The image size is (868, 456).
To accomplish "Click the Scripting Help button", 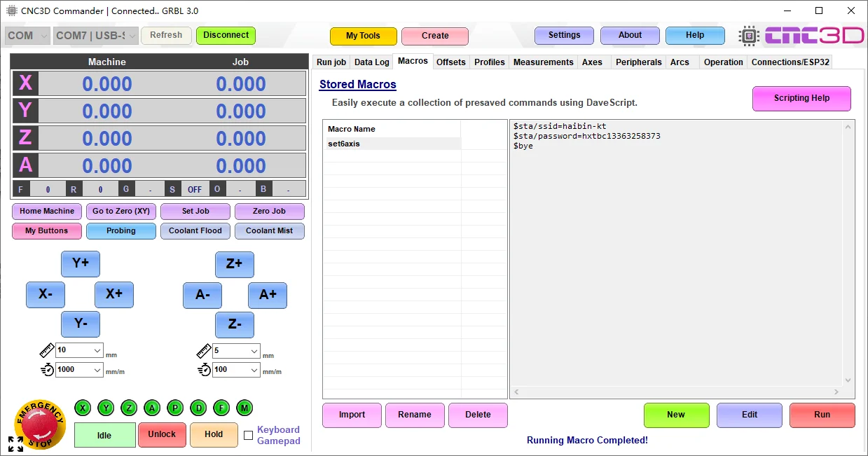I will [x=801, y=98].
